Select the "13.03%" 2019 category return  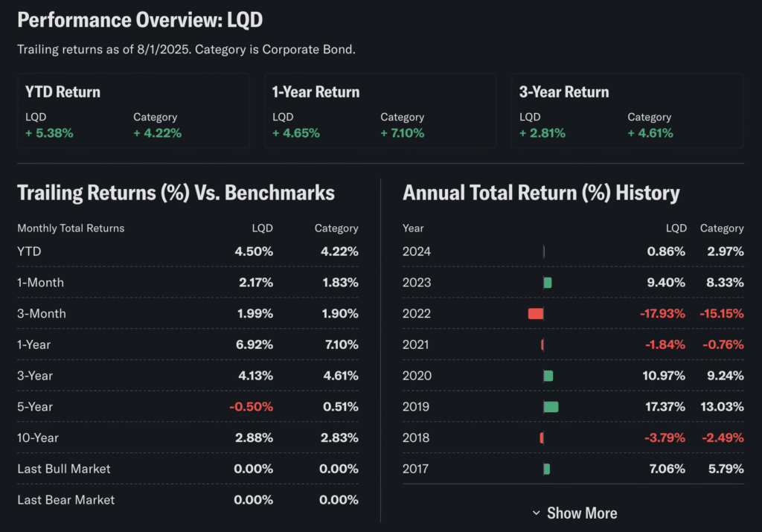coord(722,407)
